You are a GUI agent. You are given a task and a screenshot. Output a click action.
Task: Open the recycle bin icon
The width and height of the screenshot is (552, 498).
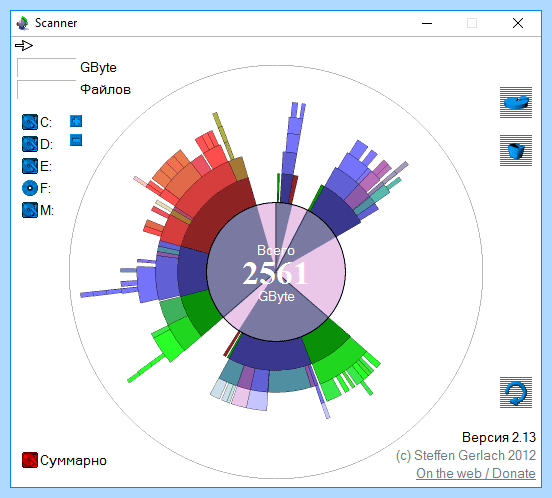click(x=516, y=150)
